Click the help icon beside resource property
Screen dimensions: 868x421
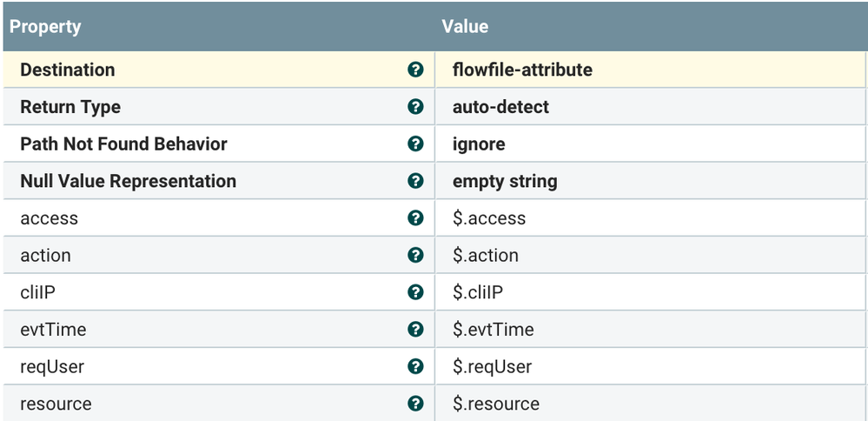[415, 404]
